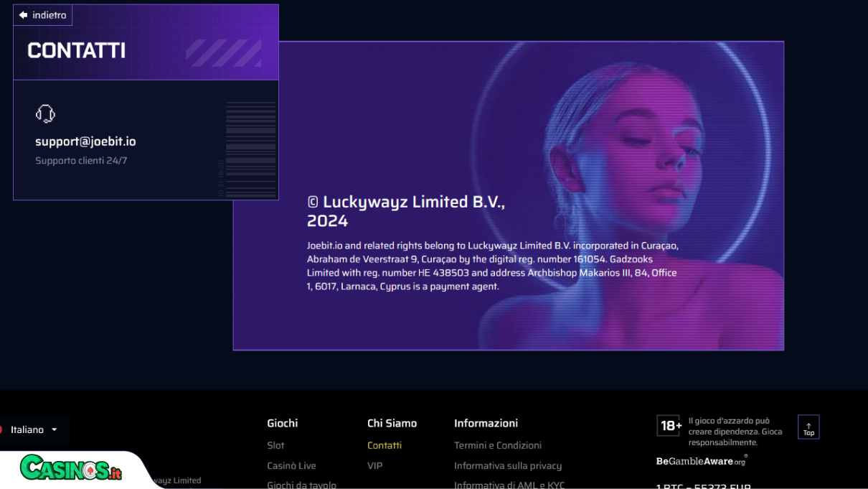Open the BeGambleAware.org logo link
The image size is (868, 489).
(702, 461)
